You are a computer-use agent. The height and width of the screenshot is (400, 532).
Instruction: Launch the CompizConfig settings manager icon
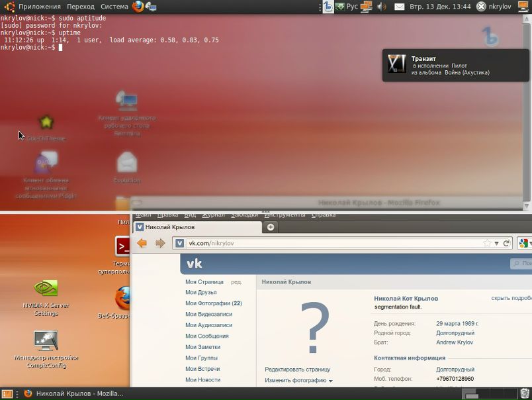click(x=46, y=340)
